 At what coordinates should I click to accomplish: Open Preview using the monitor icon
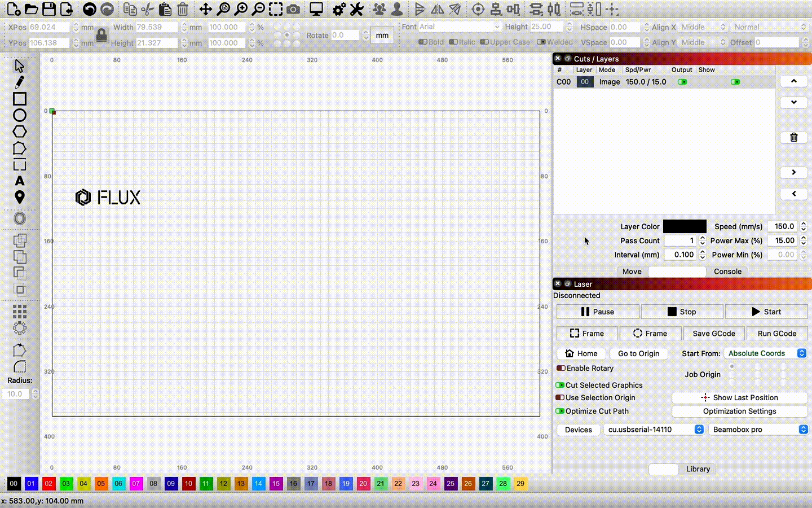[x=316, y=9]
